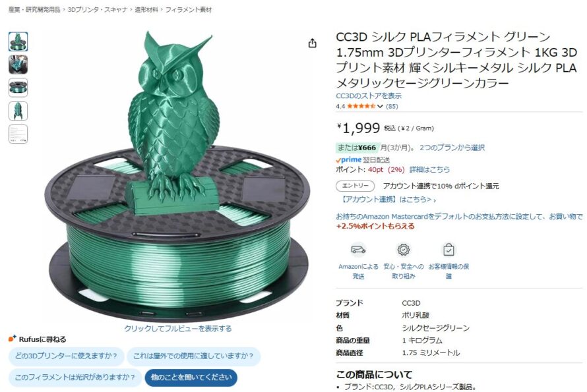Expand the rating dropdown chevron next to stars

coord(380,106)
